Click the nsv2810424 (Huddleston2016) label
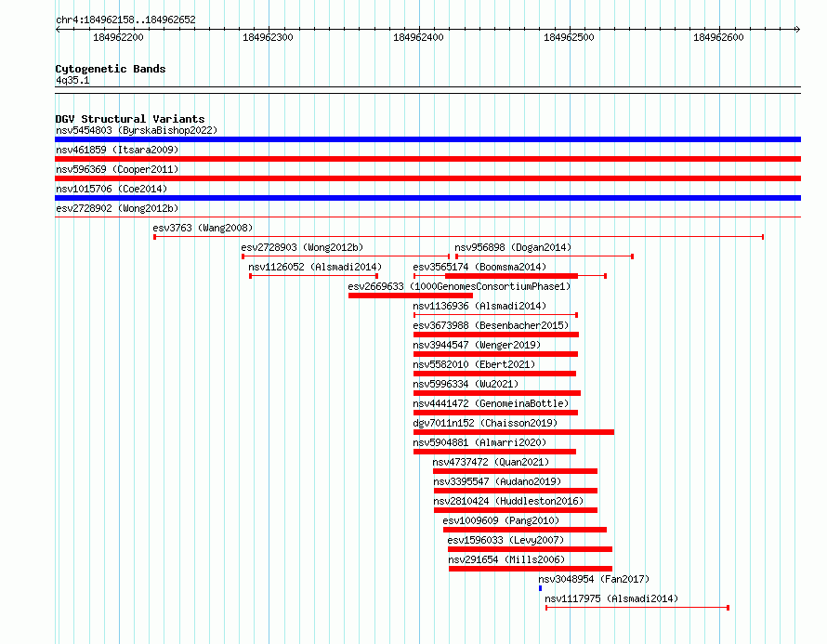Viewport: 827px width, 644px height. [509, 501]
